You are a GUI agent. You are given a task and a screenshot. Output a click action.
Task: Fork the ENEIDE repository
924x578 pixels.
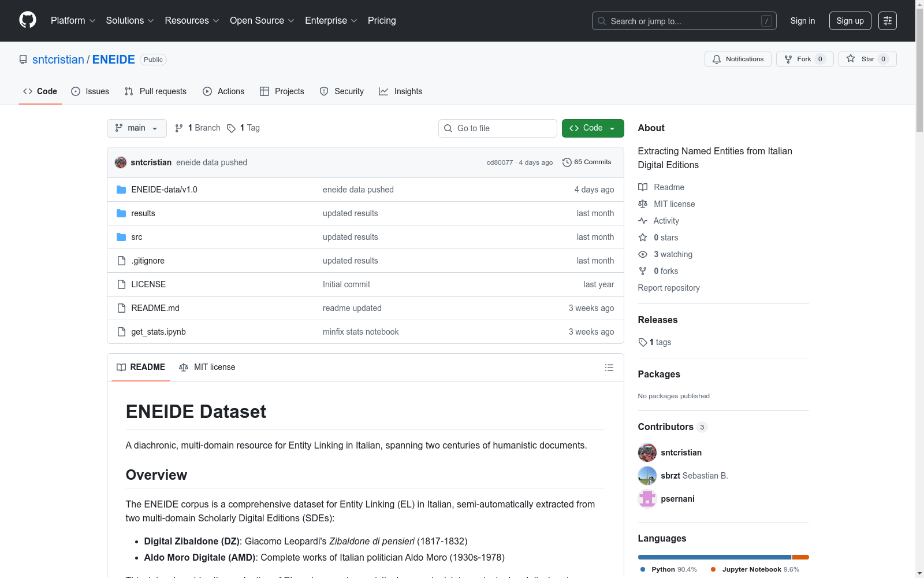(x=805, y=59)
